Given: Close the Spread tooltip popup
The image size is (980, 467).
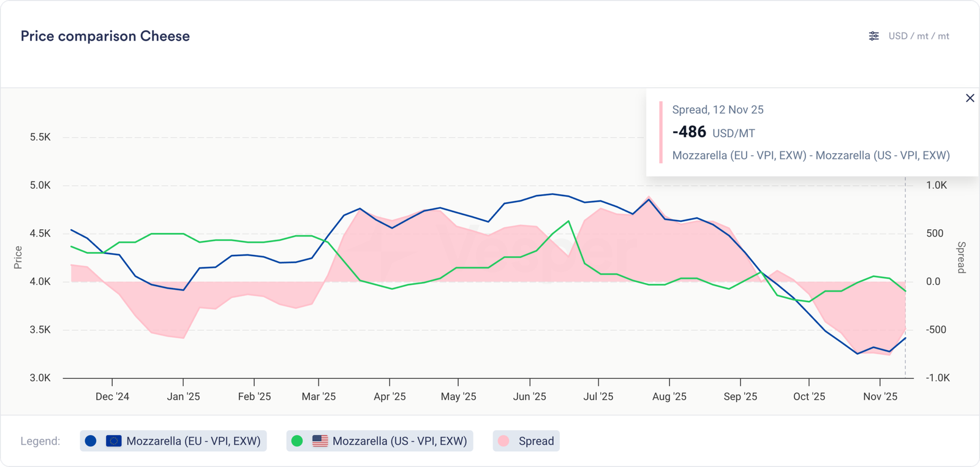Looking at the screenshot, I should pyautogui.click(x=970, y=98).
